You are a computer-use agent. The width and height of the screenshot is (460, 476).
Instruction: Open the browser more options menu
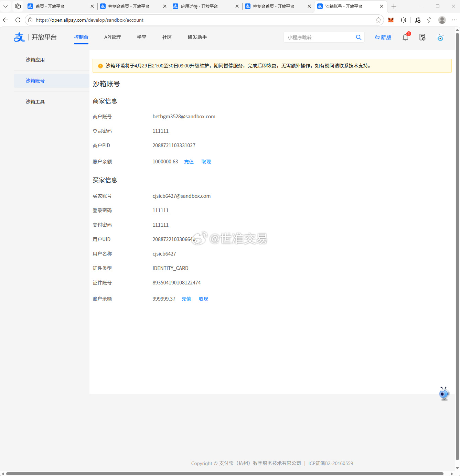pyautogui.click(x=454, y=20)
